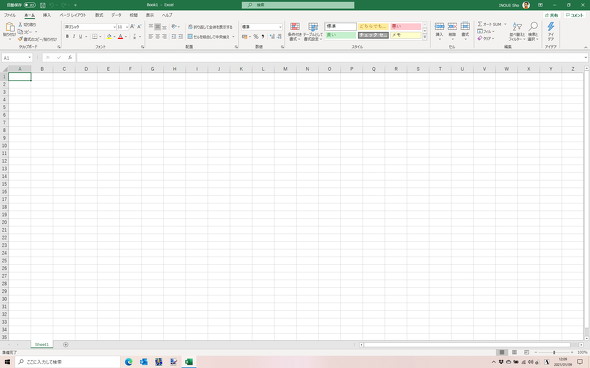This screenshot has height=368, width=590.
Task: Add a new sheet with plus button
Action: click(65, 344)
